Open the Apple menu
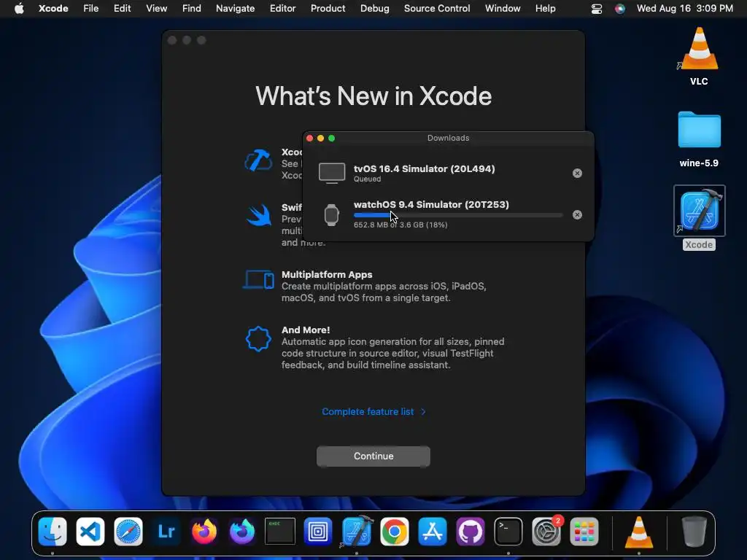Screen dimensions: 747x560 click(19, 9)
